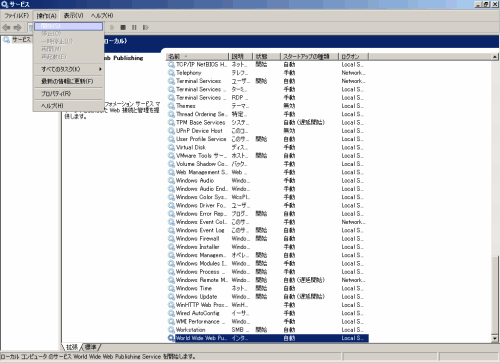Sort by スタートアップの種類 column header
This screenshot has width=500, height=363.
point(310,57)
